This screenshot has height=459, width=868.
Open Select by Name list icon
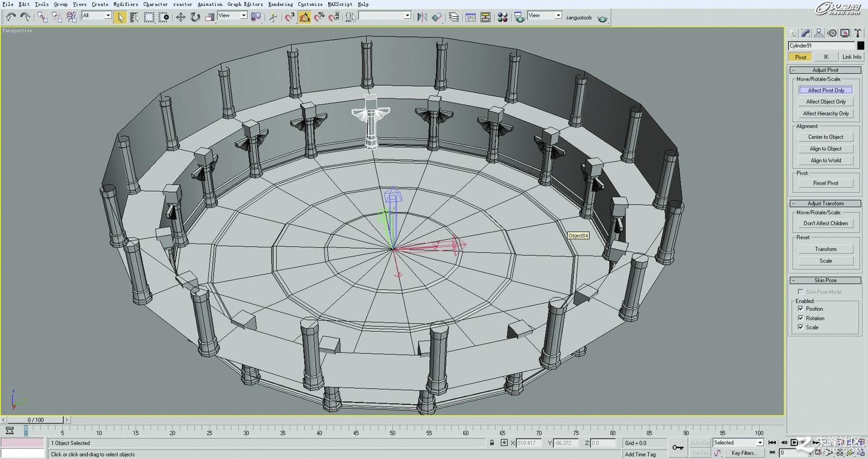point(135,17)
